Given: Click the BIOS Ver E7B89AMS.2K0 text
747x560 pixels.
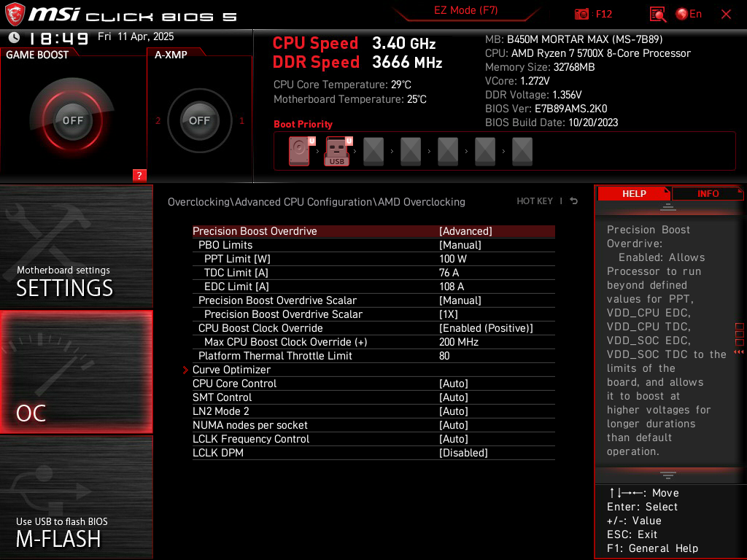Looking at the screenshot, I should point(546,109).
